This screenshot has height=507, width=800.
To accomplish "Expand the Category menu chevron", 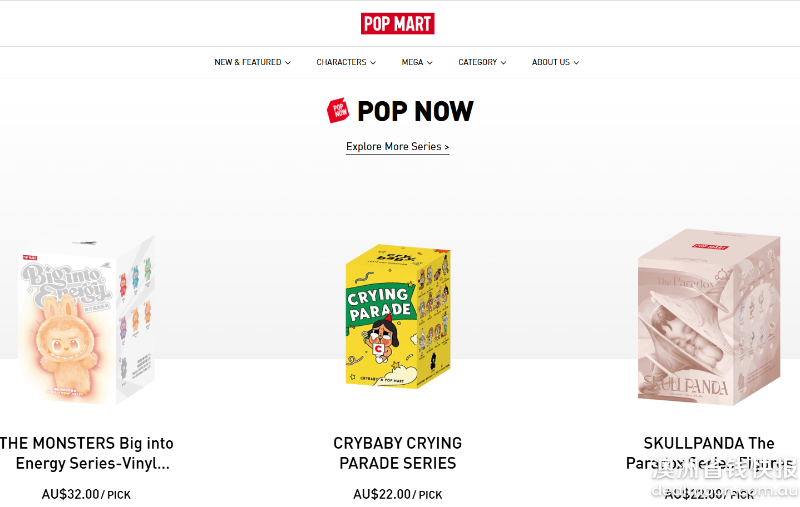I will click(504, 63).
